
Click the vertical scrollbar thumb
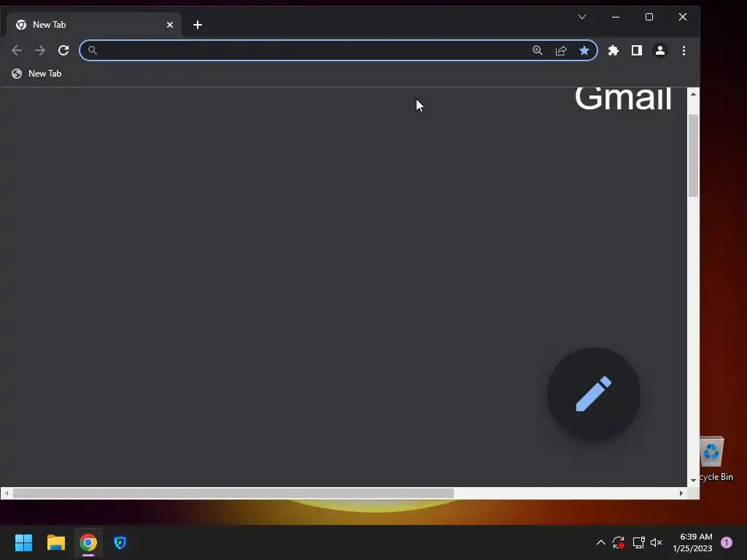[x=693, y=155]
